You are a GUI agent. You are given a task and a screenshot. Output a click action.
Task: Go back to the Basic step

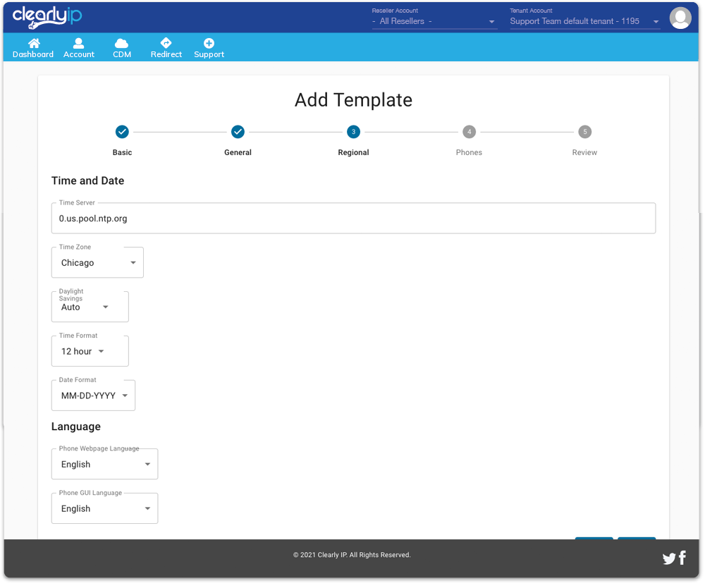(x=122, y=132)
